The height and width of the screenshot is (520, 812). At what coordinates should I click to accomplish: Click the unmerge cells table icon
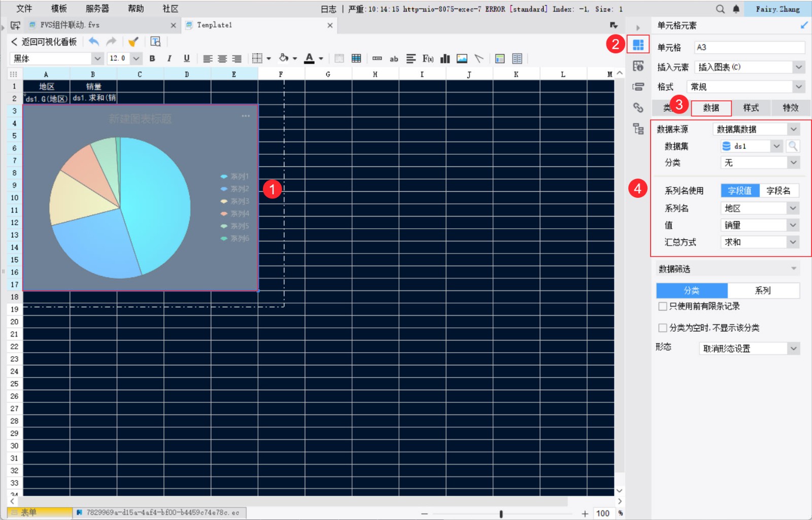coord(356,59)
